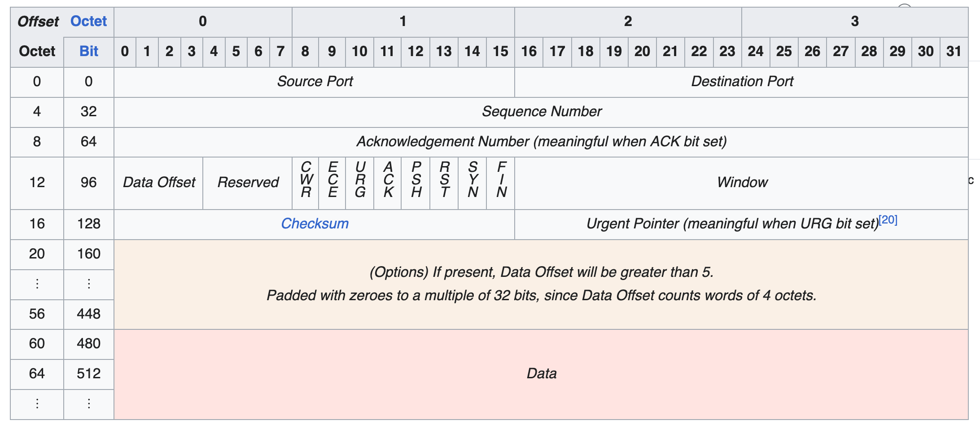Select the RST flag cell
The image size is (980, 429).
pos(444,182)
